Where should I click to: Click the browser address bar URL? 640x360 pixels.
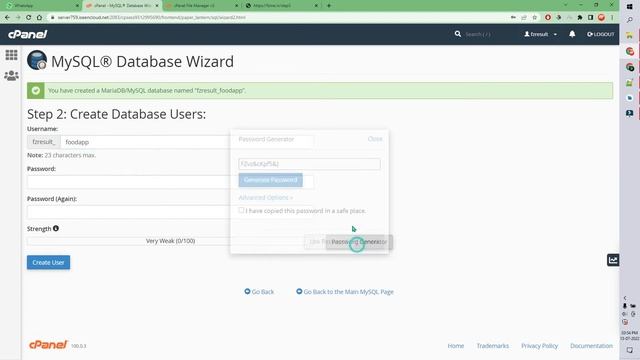coord(151,18)
